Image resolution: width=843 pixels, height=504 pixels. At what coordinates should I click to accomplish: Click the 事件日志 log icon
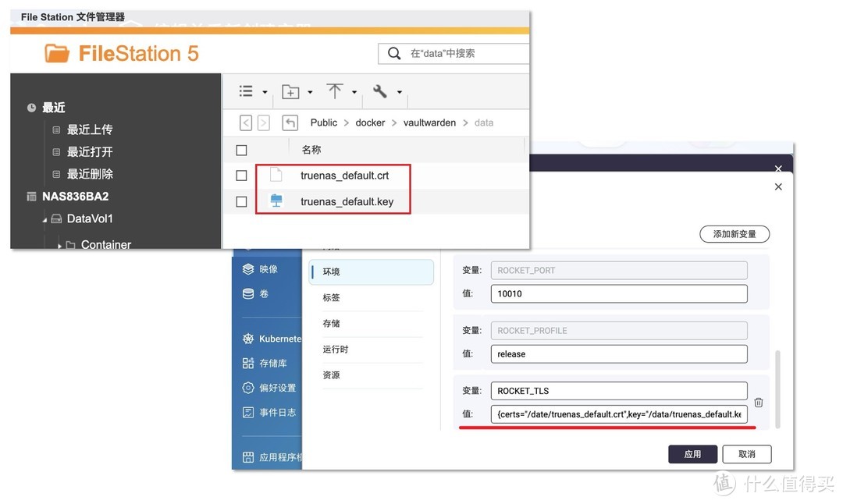pos(248,413)
